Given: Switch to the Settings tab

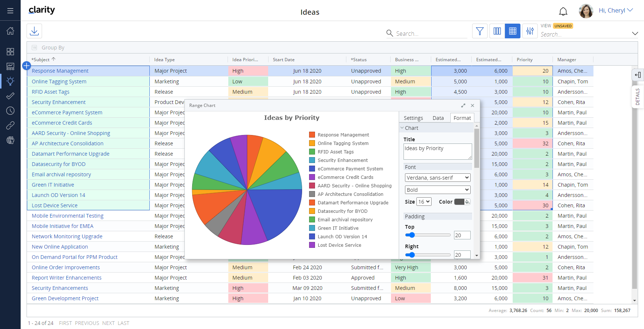Looking at the screenshot, I should coord(413,118).
